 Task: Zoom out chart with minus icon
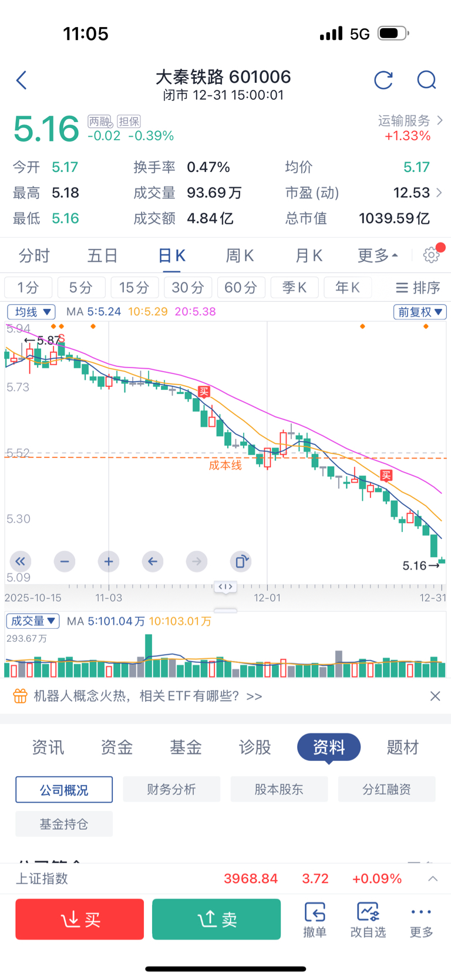click(x=65, y=561)
